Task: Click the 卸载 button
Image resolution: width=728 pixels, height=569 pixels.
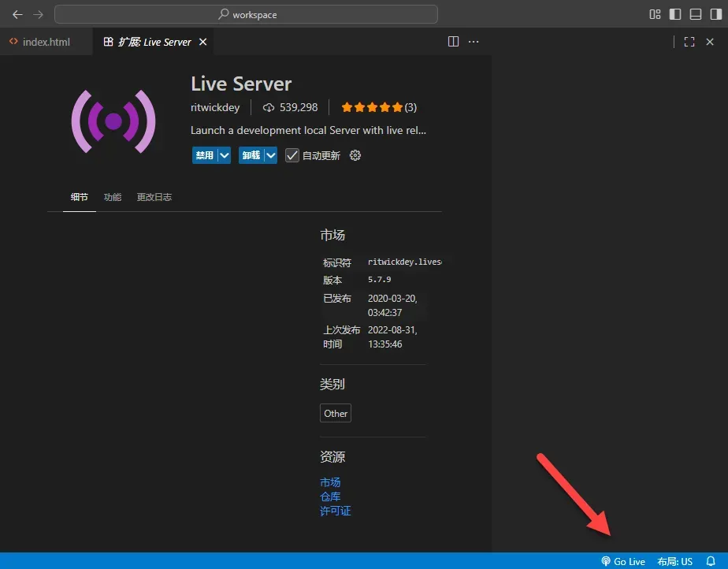Action: click(x=251, y=155)
